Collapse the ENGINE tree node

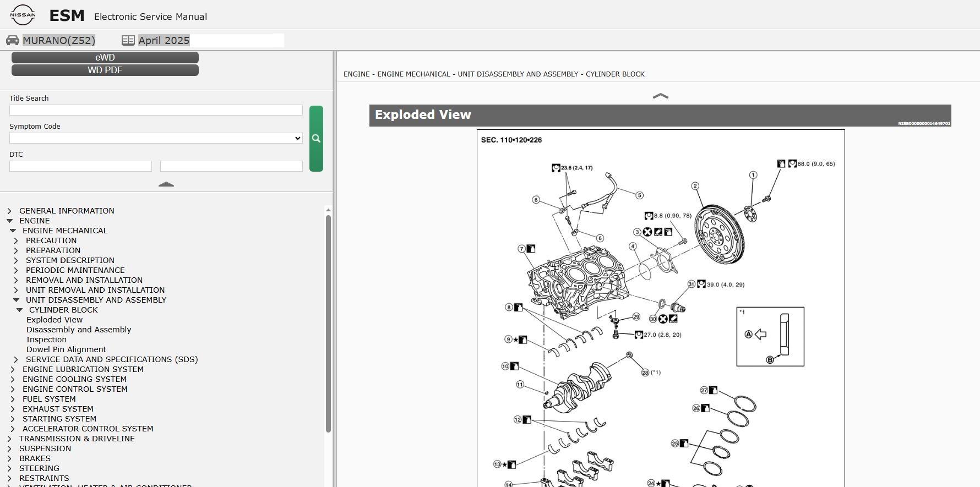pos(9,221)
